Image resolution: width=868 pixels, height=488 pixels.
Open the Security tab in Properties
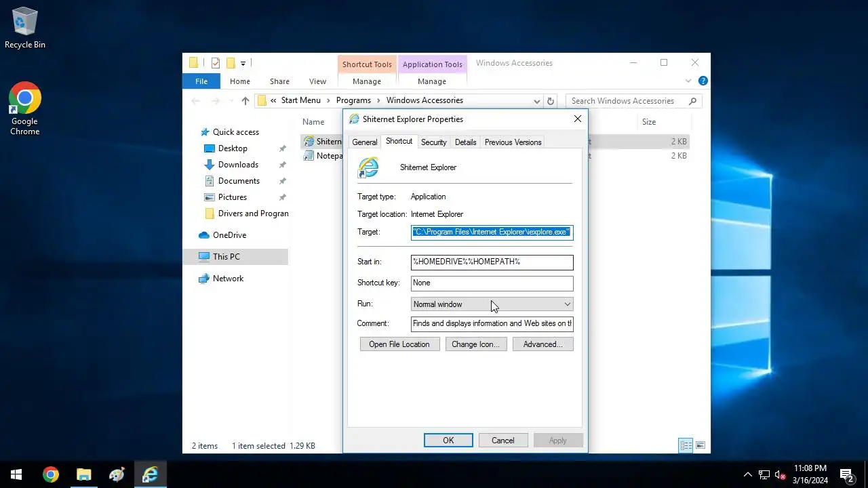pos(433,142)
